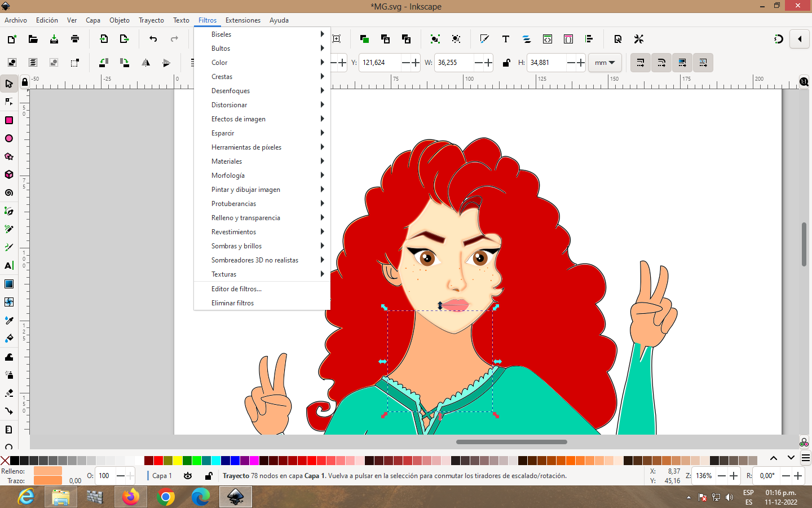Save the document
The height and width of the screenshot is (508, 812).
click(54, 39)
